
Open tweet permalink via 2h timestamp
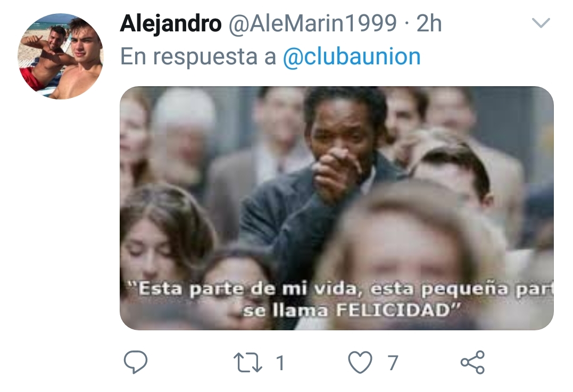coord(429,24)
